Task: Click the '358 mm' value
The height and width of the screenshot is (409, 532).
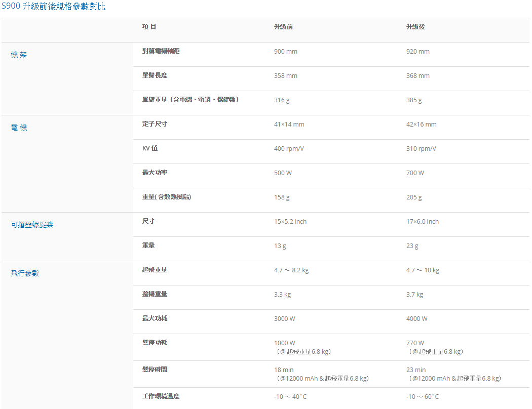Action: pos(286,76)
